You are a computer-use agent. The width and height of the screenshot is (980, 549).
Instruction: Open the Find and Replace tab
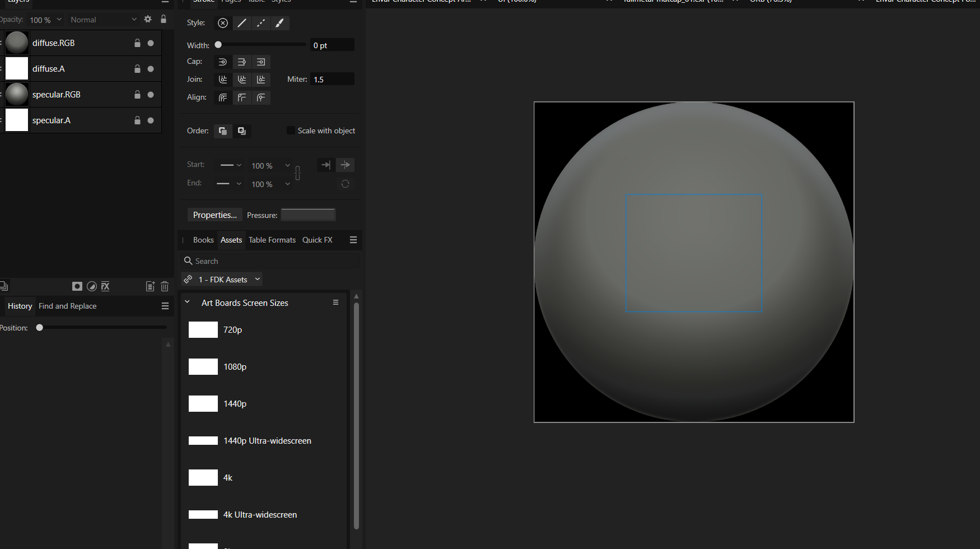pos(67,306)
